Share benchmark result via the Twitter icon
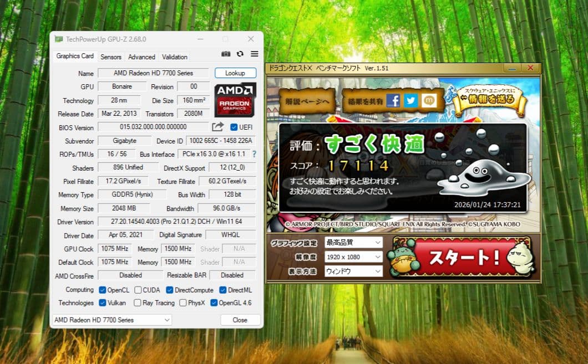This screenshot has width=588, height=364. (410, 100)
